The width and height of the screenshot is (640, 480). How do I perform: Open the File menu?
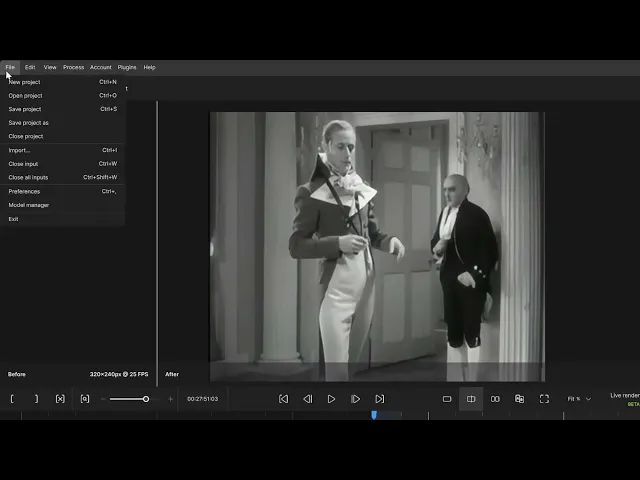tap(10, 67)
